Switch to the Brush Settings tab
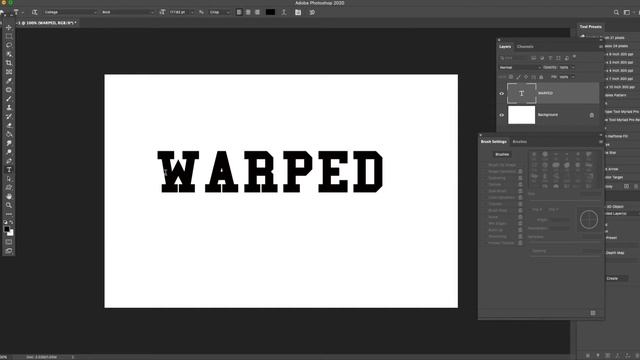The image size is (640, 360). pos(493,142)
